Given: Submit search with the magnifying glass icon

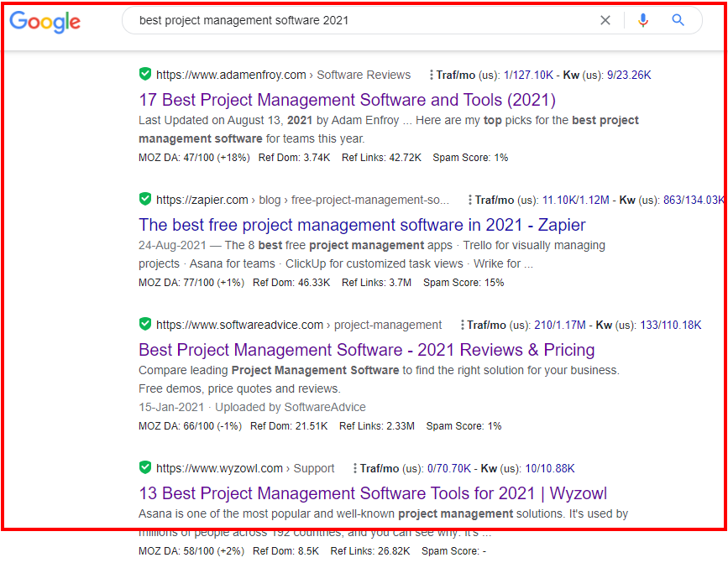Looking at the screenshot, I should (x=678, y=20).
